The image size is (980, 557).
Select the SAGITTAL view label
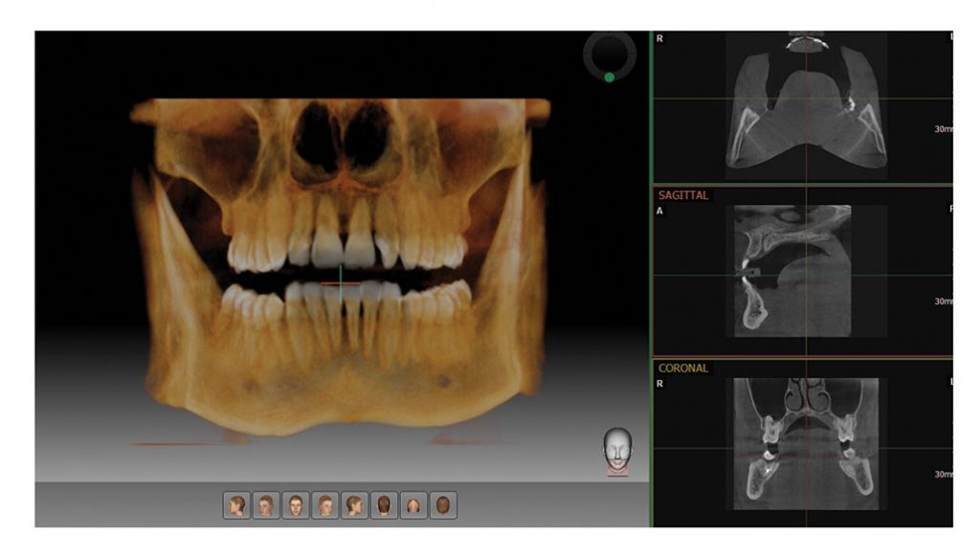click(682, 195)
